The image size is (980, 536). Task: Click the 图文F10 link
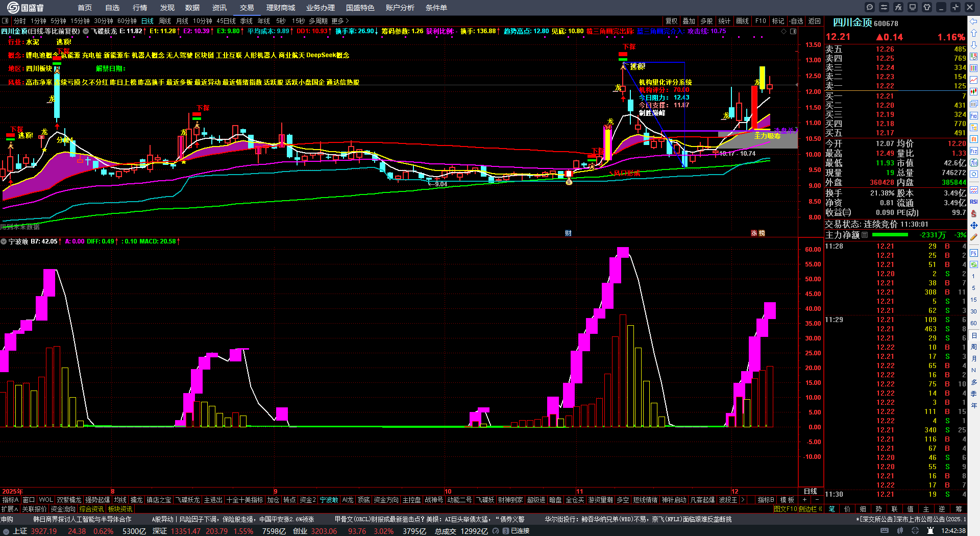click(785, 509)
